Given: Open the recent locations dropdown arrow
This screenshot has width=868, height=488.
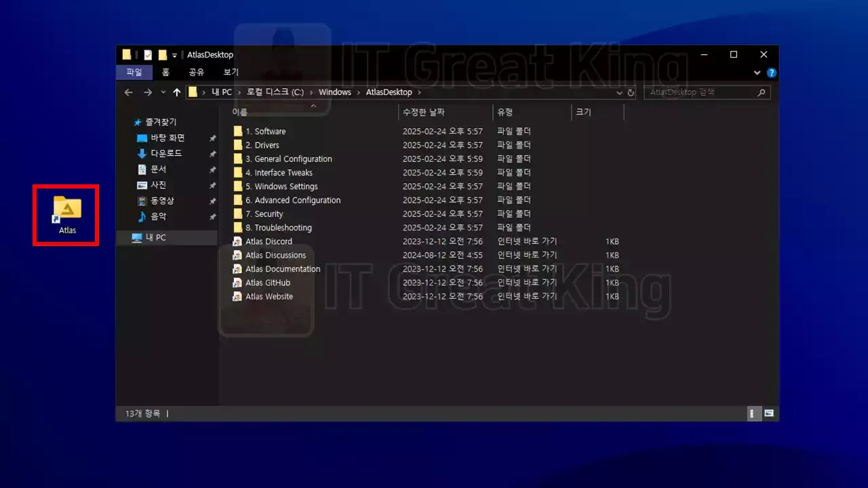Looking at the screenshot, I should pos(163,92).
